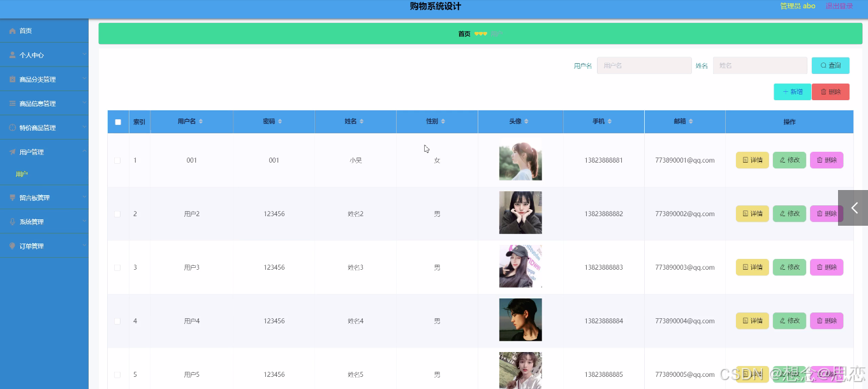Image resolution: width=868 pixels, height=389 pixels.
Task: Click the 系统管理 sidebar icon
Action: coord(12,222)
